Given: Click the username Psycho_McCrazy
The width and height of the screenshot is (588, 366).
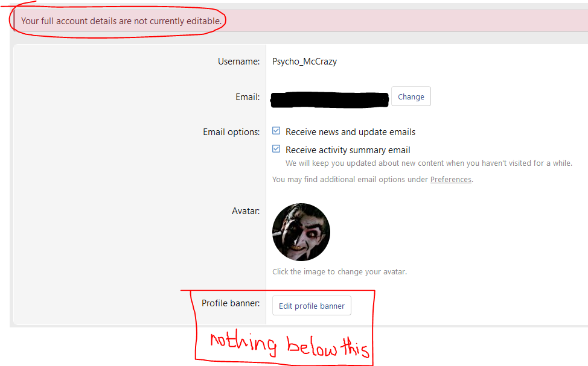Looking at the screenshot, I should point(304,62).
